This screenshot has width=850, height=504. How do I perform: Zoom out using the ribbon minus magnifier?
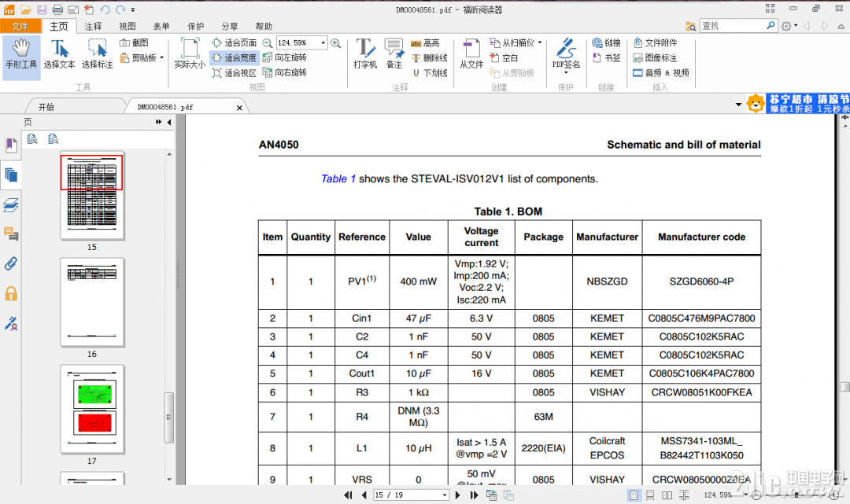(x=268, y=42)
